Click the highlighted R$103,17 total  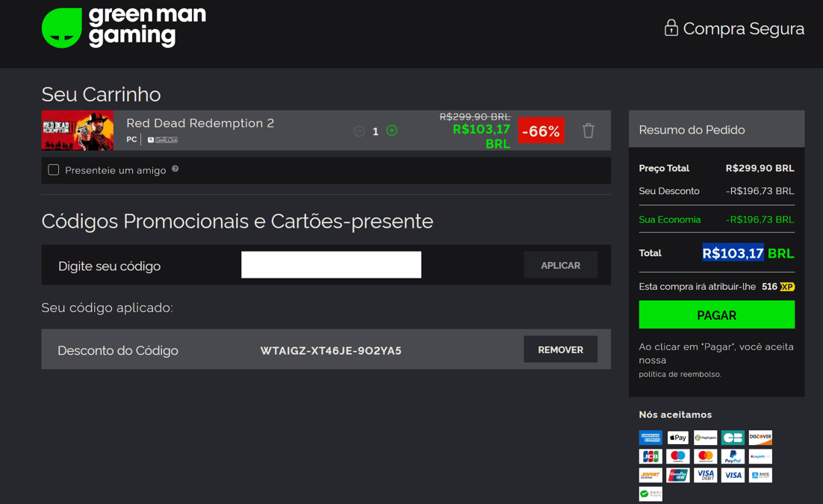(733, 253)
